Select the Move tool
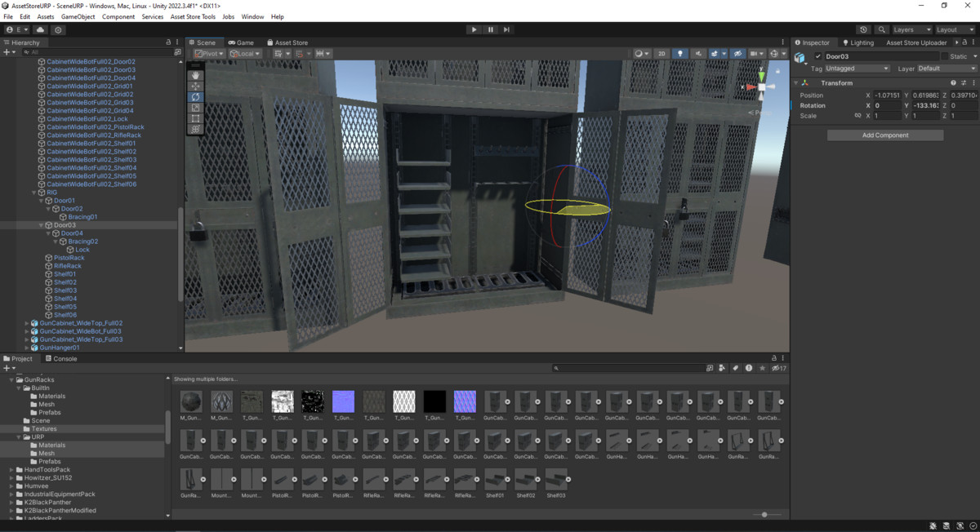Image resolution: width=980 pixels, height=532 pixels. [196, 86]
